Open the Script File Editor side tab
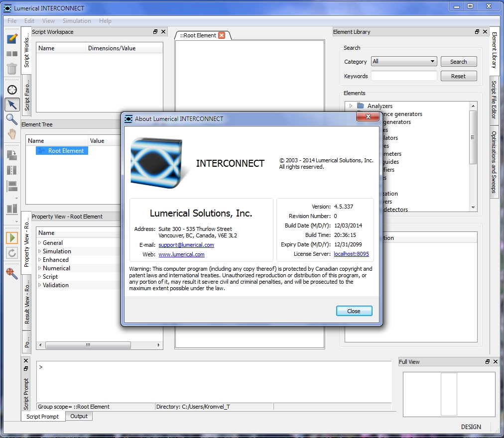This screenshot has width=504, height=438. pos(494,100)
